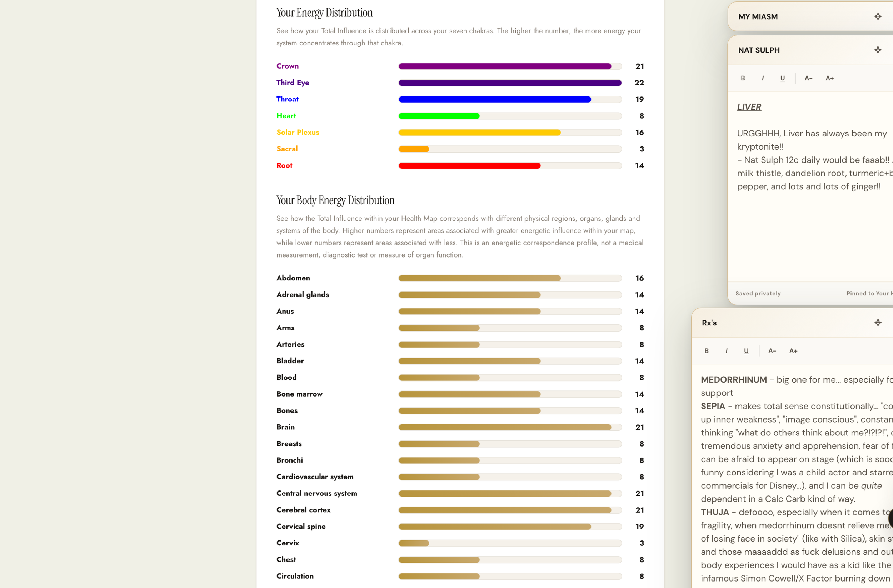Click the Sacral chakra label

[287, 149]
